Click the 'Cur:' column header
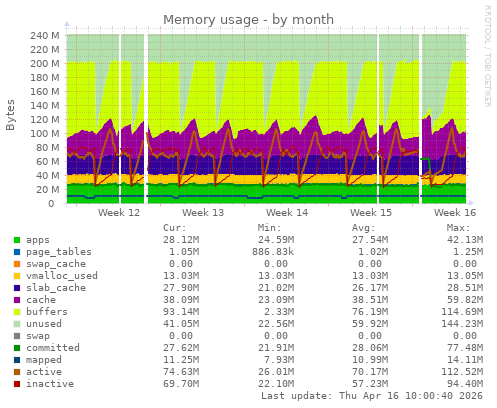The width and height of the screenshot is (497, 408). point(175,228)
